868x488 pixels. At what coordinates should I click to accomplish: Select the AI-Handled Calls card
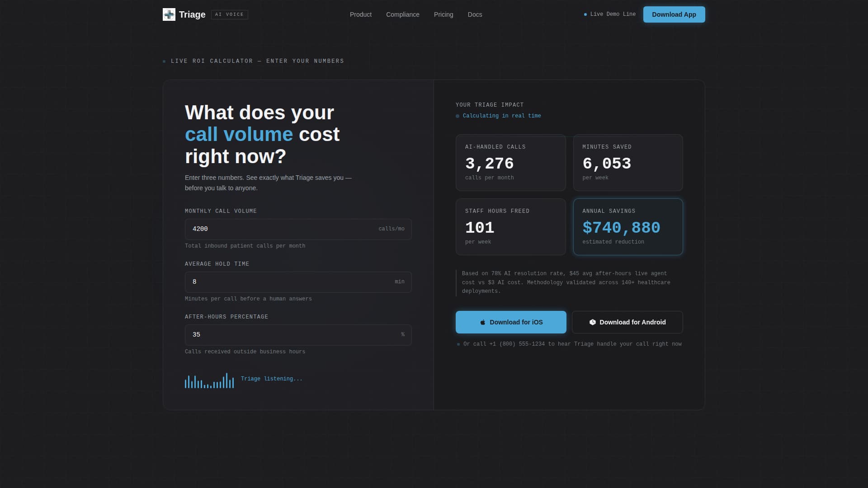click(x=511, y=163)
